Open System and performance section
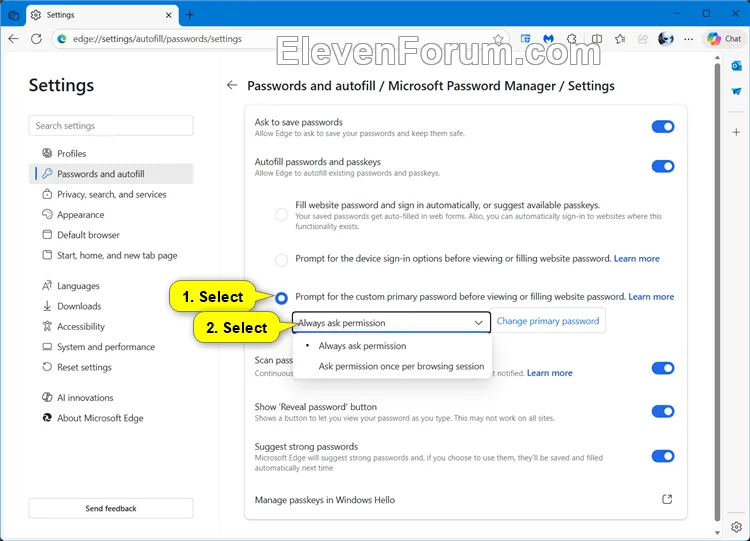The image size is (750, 541). [x=111, y=347]
